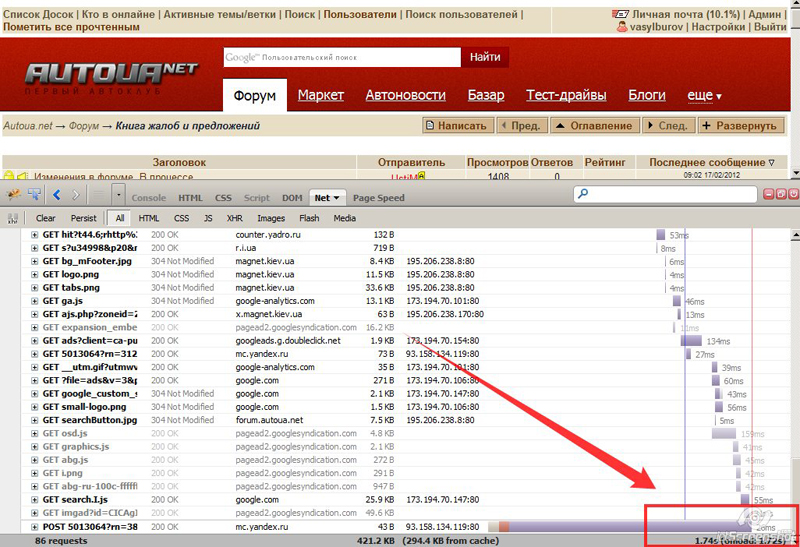Activate the Firebug element inspect tool
Viewport: 800px width, 547px height.
[x=34, y=195]
